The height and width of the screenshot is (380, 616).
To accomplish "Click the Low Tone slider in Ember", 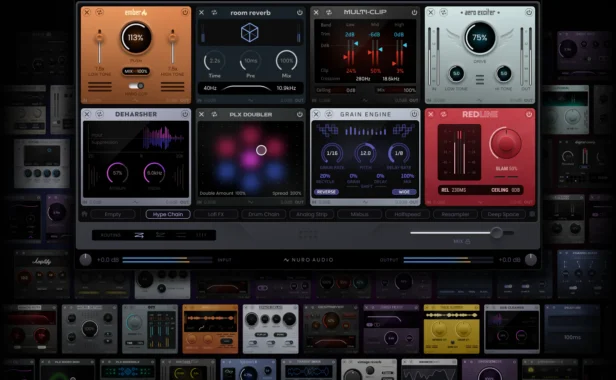I will point(99,46).
